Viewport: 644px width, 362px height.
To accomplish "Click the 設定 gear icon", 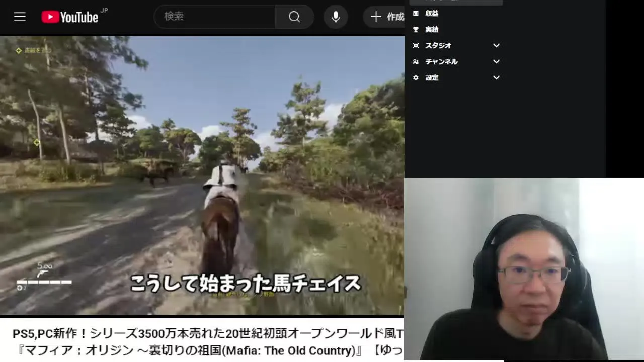I will pyautogui.click(x=416, y=78).
